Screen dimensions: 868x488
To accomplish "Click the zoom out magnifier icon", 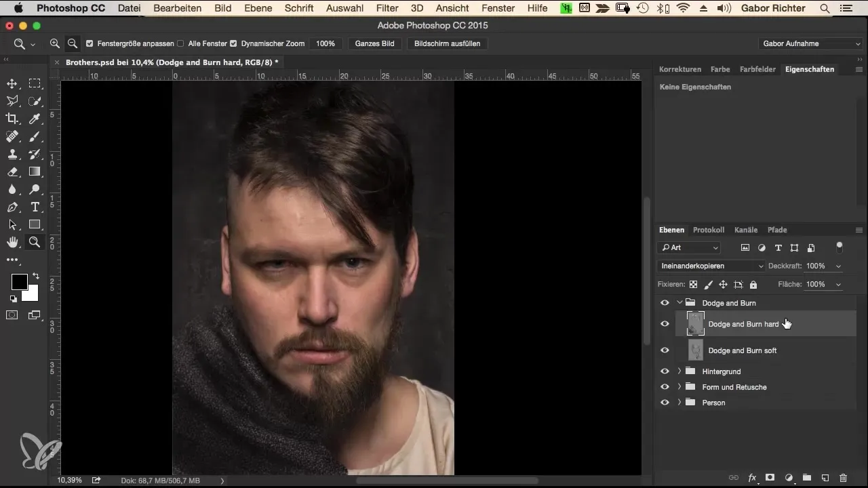I will tap(73, 43).
